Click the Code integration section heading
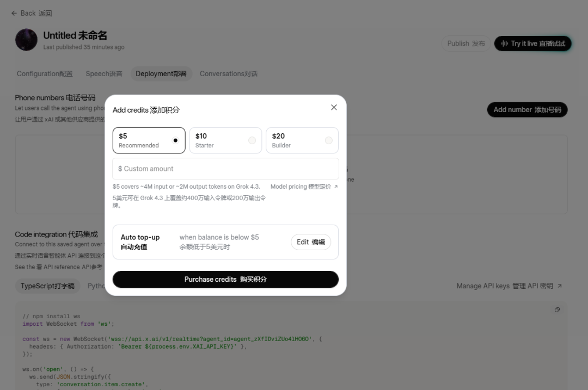The height and width of the screenshot is (390, 588). (56, 234)
